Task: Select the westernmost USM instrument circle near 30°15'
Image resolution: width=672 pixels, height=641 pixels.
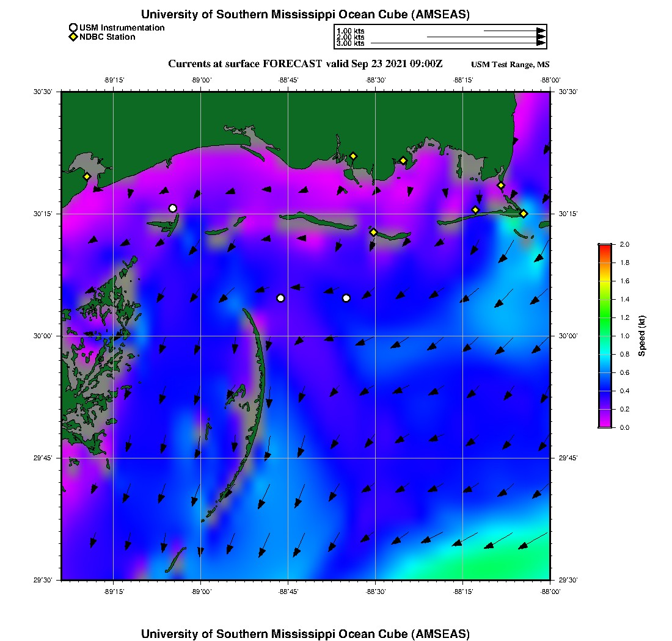Action: pos(173,209)
